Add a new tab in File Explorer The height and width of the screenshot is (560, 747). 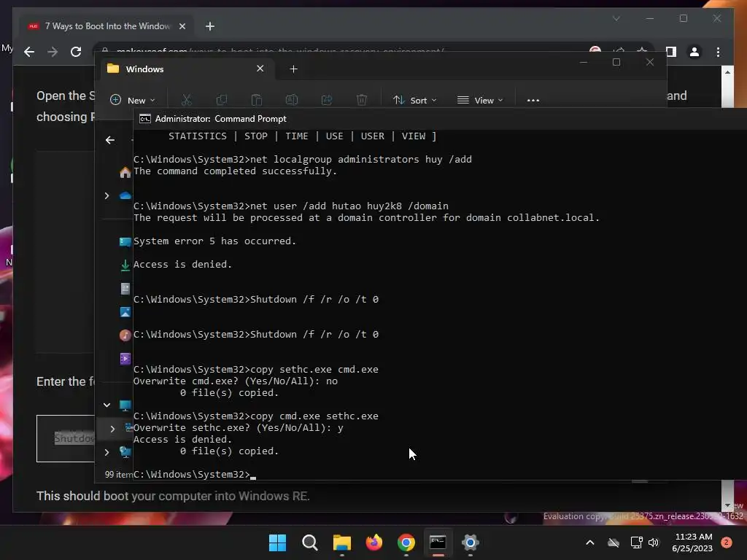click(293, 69)
